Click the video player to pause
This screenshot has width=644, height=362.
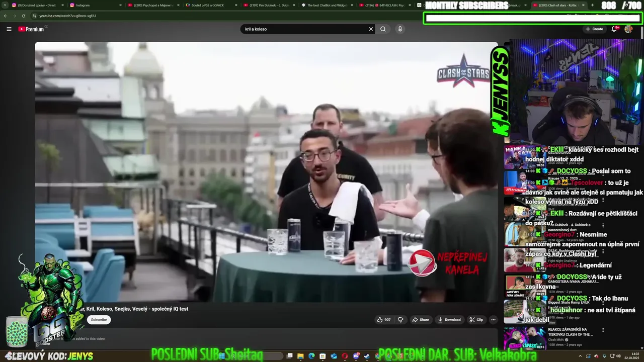[x=266, y=172]
